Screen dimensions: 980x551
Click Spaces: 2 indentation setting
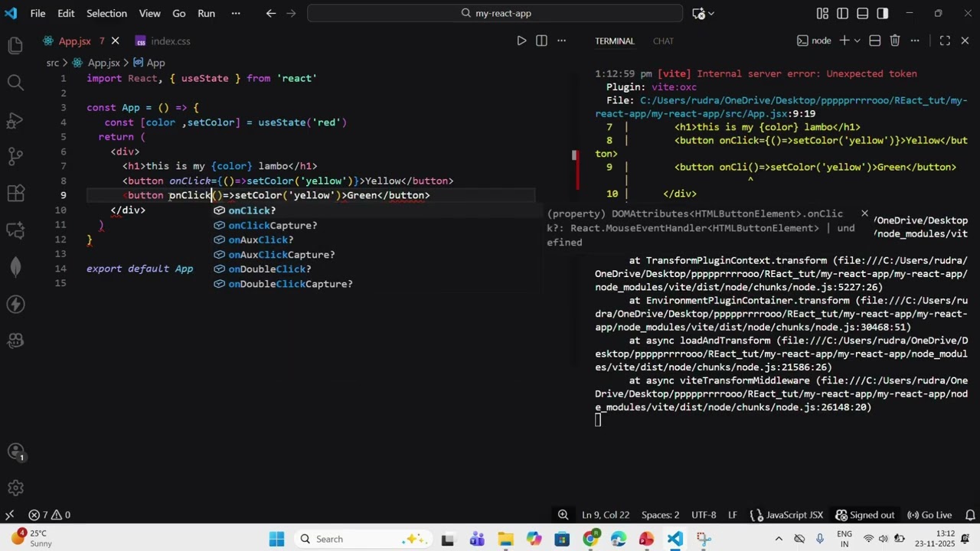point(660,515)
